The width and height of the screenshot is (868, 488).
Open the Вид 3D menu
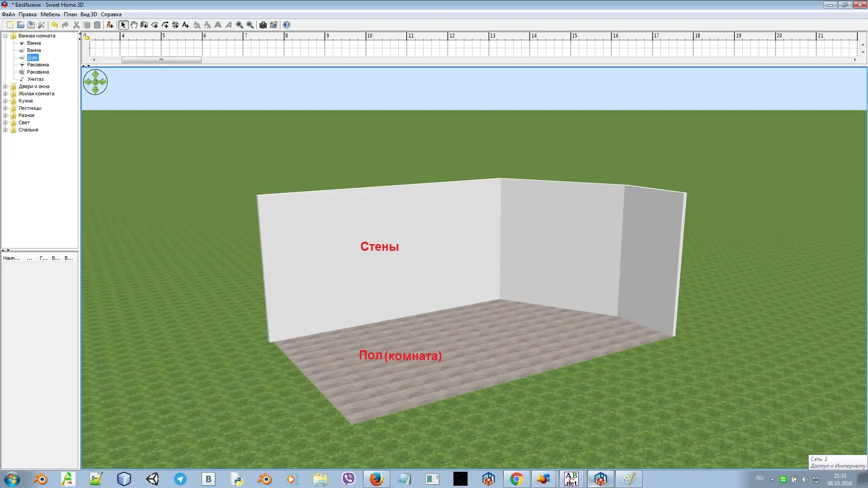[89, 14]
